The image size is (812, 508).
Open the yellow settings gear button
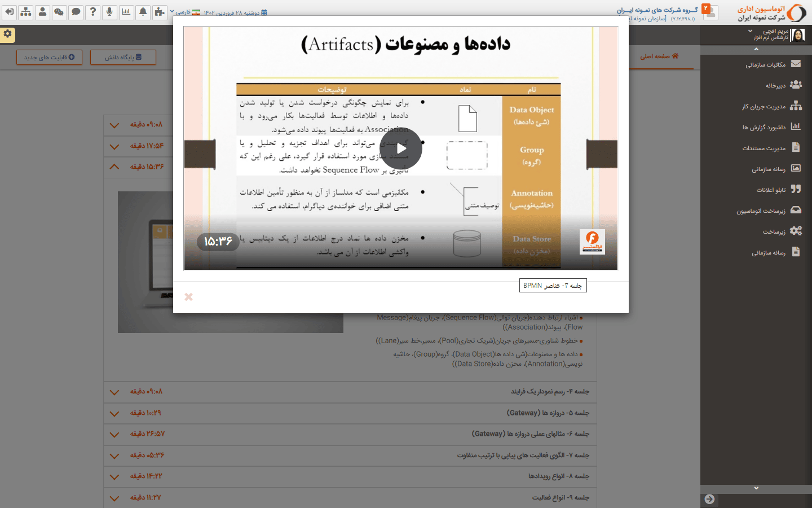(x=7, y=34)
